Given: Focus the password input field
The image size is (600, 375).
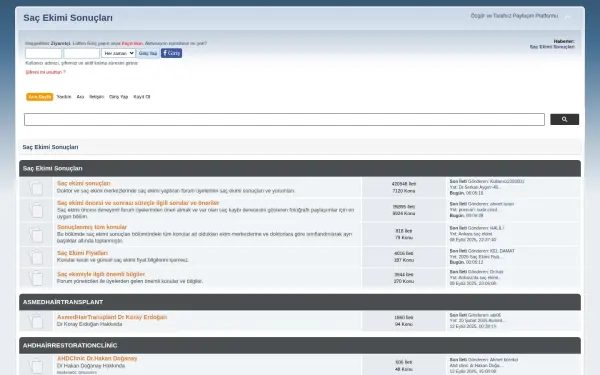Looking at the screenshot, I should pyautogui.click(x=82, y=53).
